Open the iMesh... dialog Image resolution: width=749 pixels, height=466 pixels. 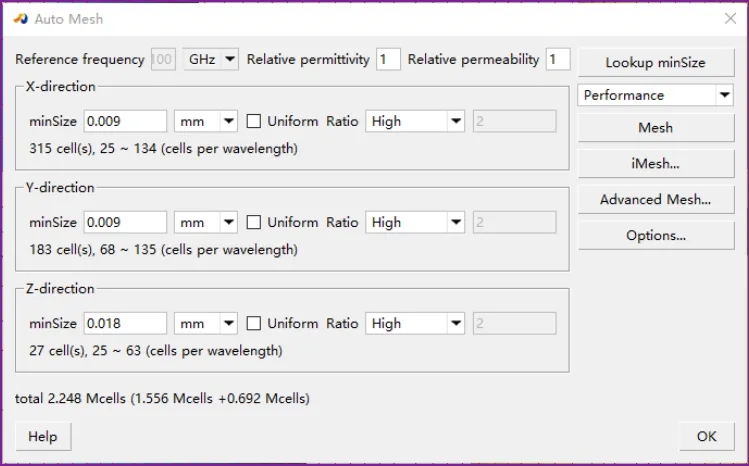[655, 163]
